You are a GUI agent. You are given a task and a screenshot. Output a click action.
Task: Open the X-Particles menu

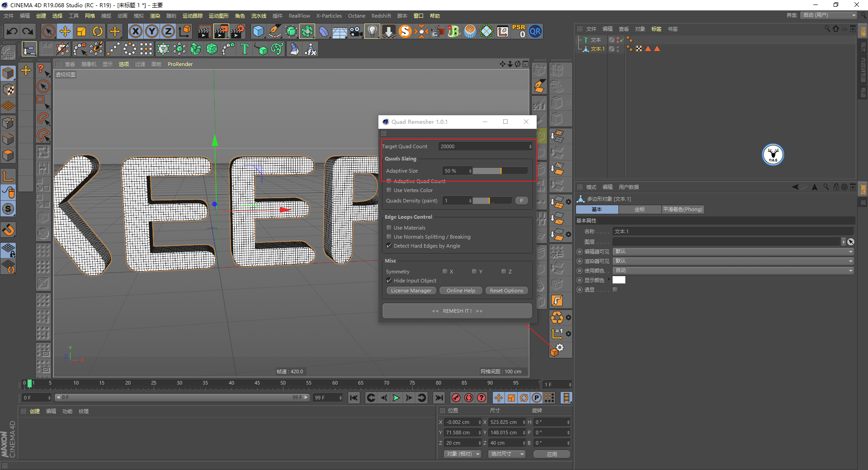(329, 16)
